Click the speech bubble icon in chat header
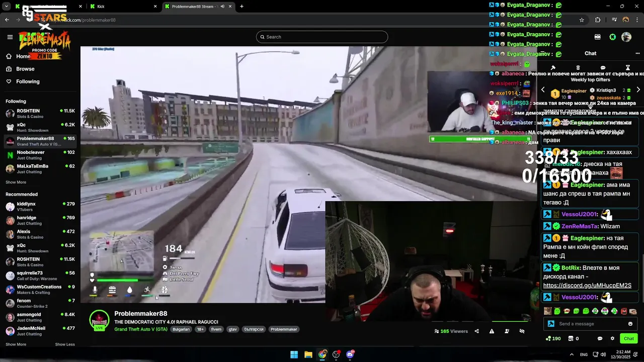This screenshot has height=362, width=644. pos(603,67)
